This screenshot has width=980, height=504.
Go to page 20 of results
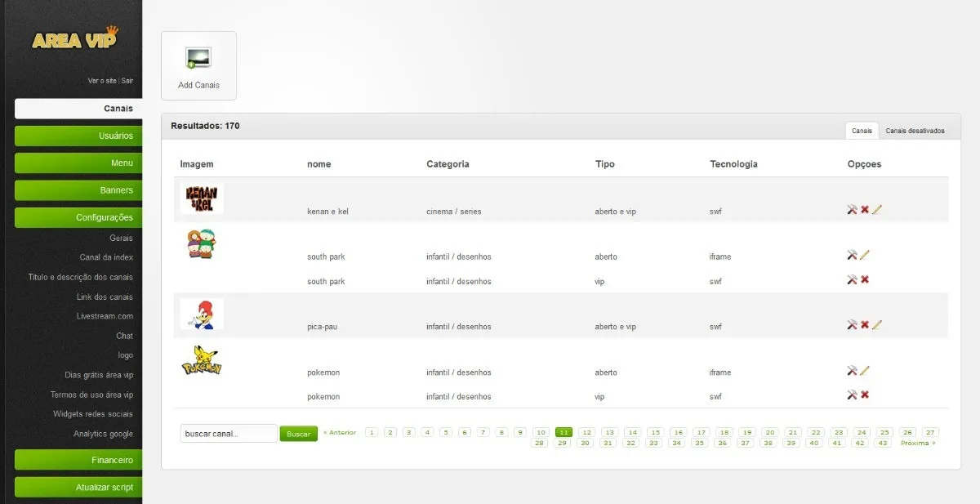click(769, 432)
